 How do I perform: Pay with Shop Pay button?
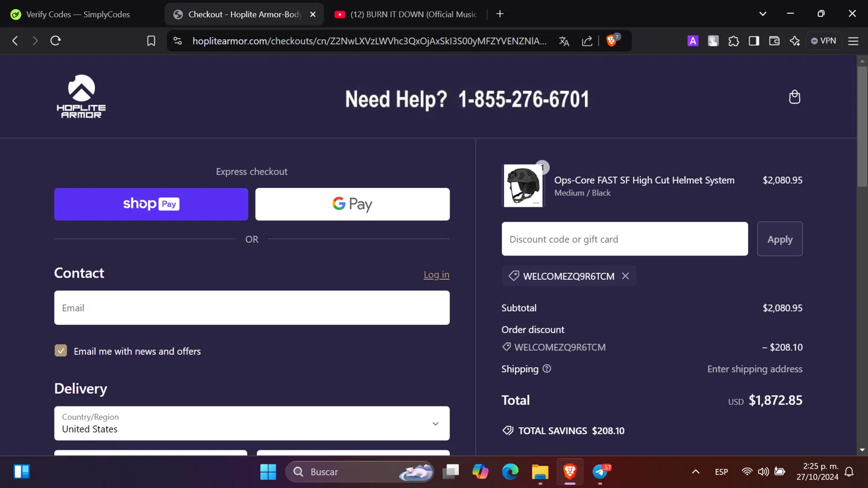[x=151, y=204]
